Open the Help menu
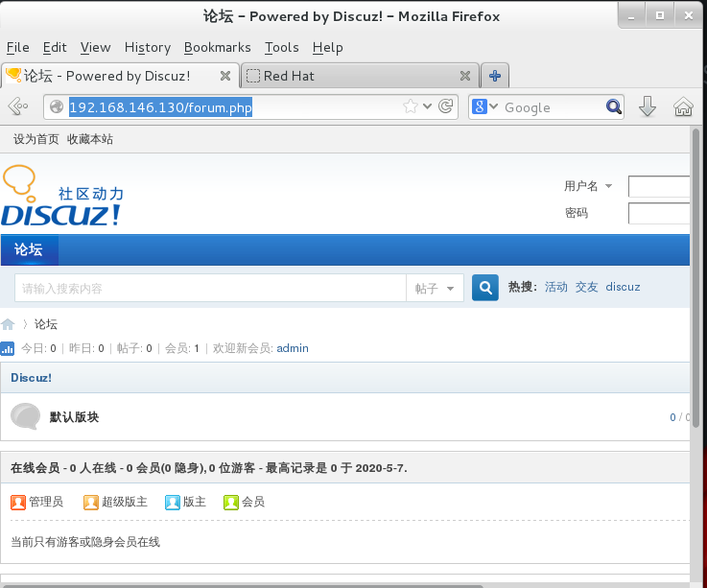 [x=327, y=47]
